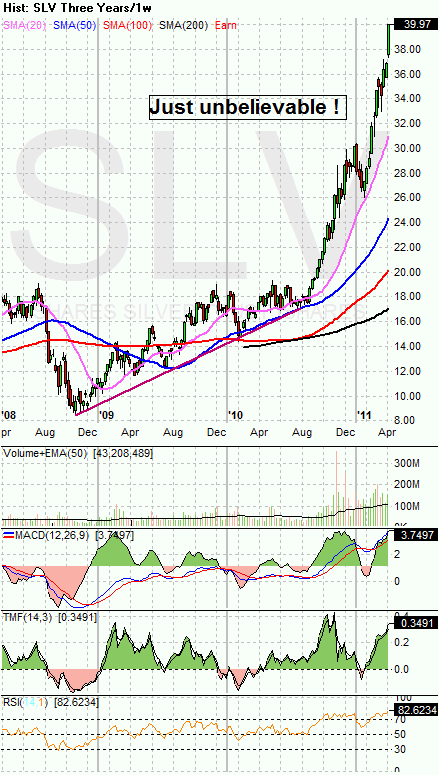Click the 28.00 price axis label
This screenshot has width=439, height=775.
coord(408,172)
